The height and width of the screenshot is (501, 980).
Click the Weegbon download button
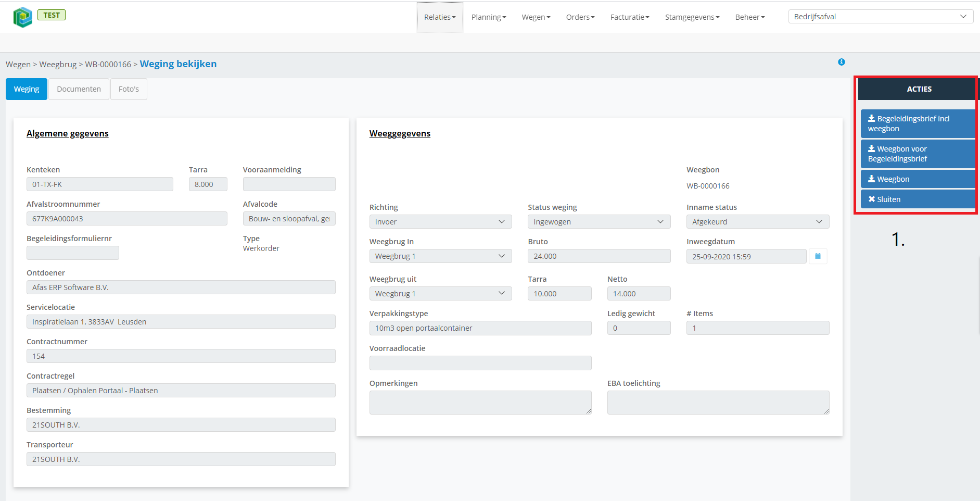coord(918,179)
